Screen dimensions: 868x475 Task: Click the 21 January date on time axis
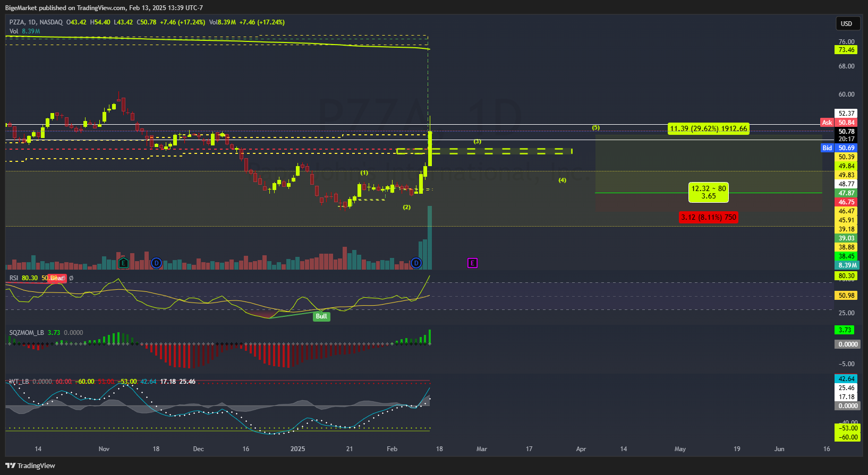point(350,449)
